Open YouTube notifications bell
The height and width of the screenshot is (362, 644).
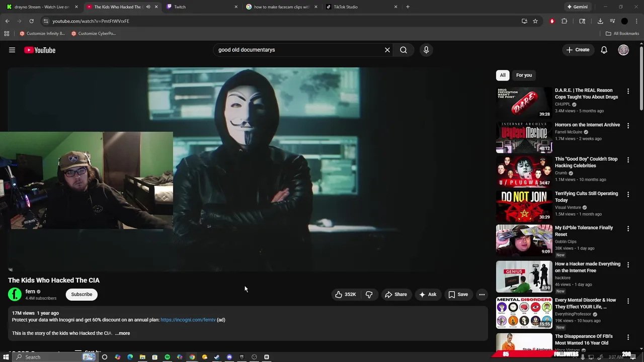604,50
